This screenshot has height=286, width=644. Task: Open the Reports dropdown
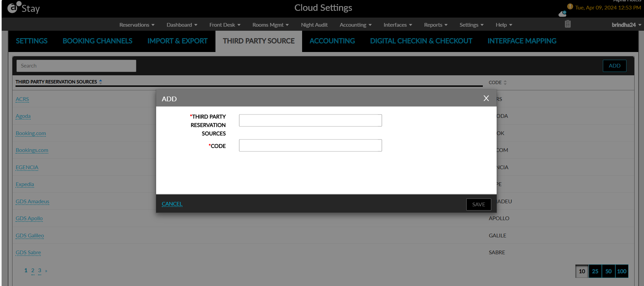pos(436,25)
